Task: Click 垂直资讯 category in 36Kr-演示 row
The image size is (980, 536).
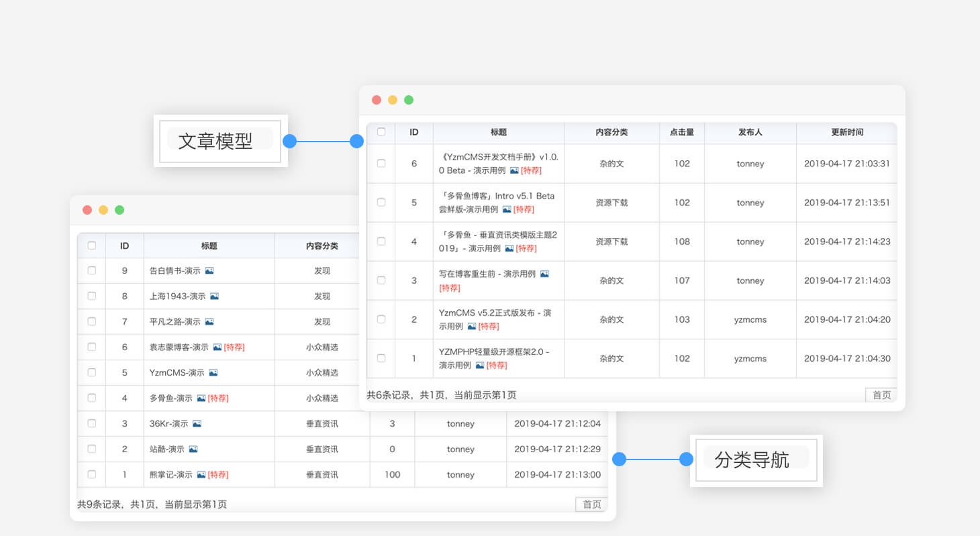Action: click(x=322, y=424)
